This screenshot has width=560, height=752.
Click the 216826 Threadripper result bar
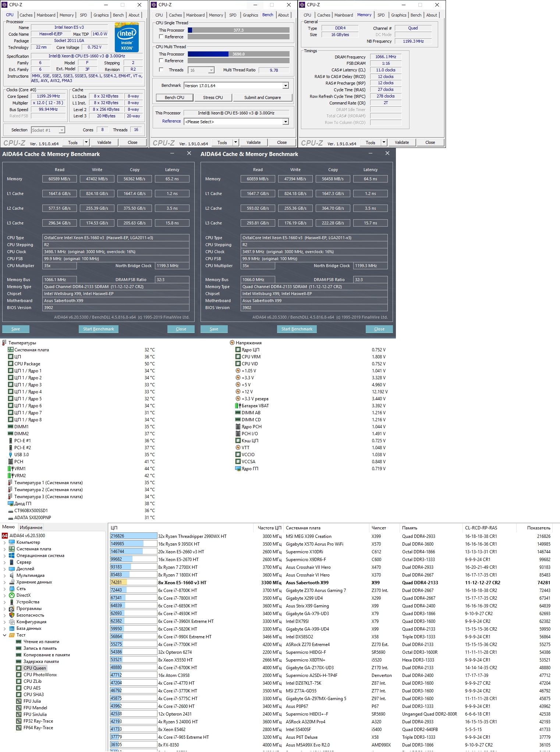(134, 536)
